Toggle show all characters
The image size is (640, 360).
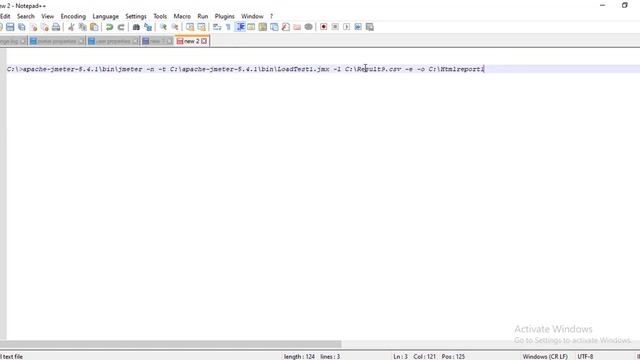tap(228, 27)
